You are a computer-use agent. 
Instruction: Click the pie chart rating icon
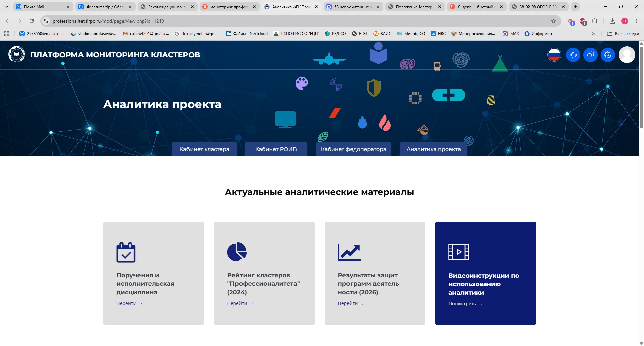[x=237, y=251]
